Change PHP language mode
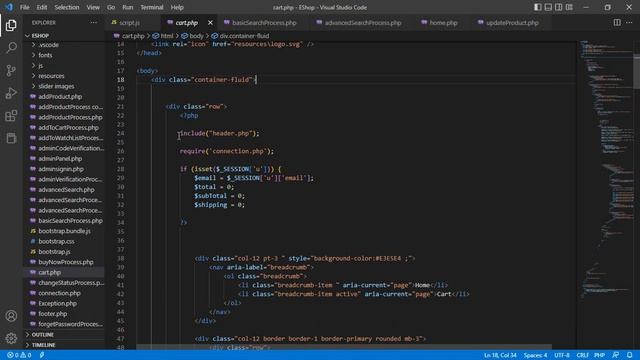The image size is (640, 360). point(599,355)
